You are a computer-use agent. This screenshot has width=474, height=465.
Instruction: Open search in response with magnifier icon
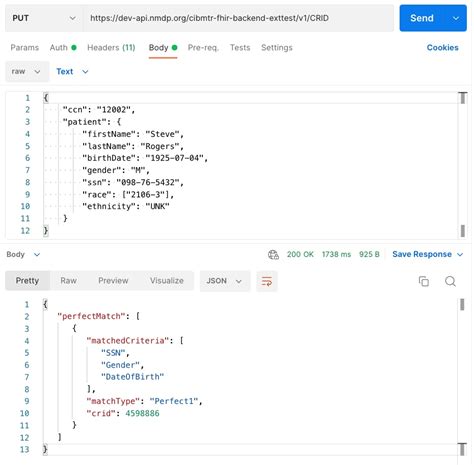[x=450, y=281]
